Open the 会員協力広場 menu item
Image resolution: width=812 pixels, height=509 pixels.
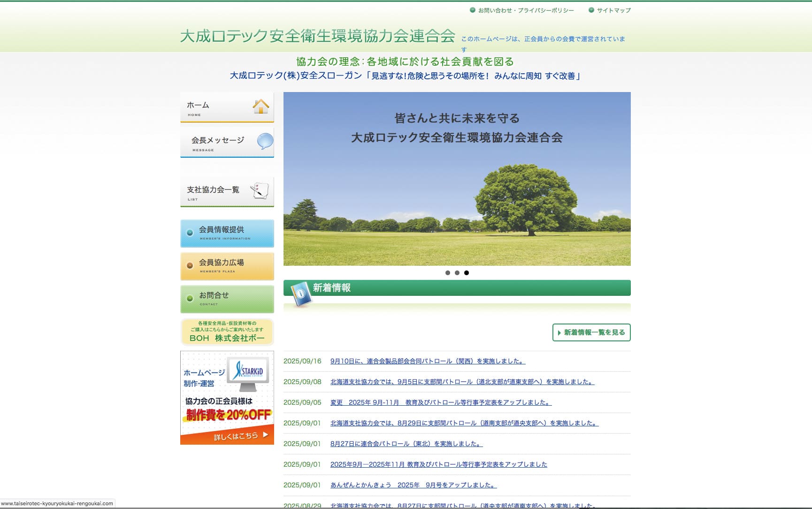[x=227, y=266]
